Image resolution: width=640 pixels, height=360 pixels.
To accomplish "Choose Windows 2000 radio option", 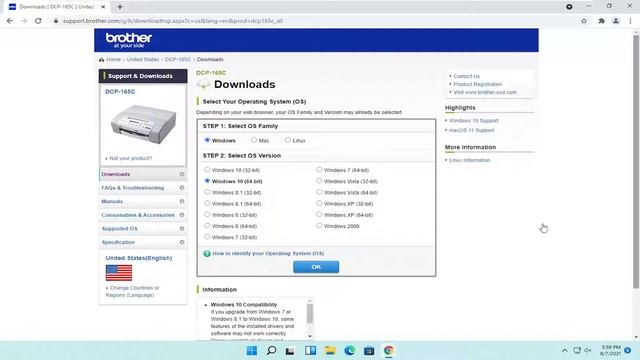I will pyautogui.click(x=319, y=225).
